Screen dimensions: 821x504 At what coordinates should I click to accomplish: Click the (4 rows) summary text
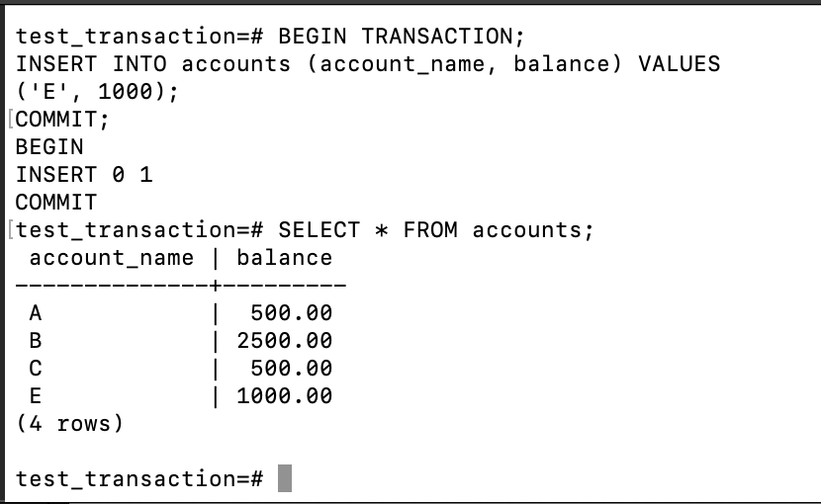click(69, 424)
